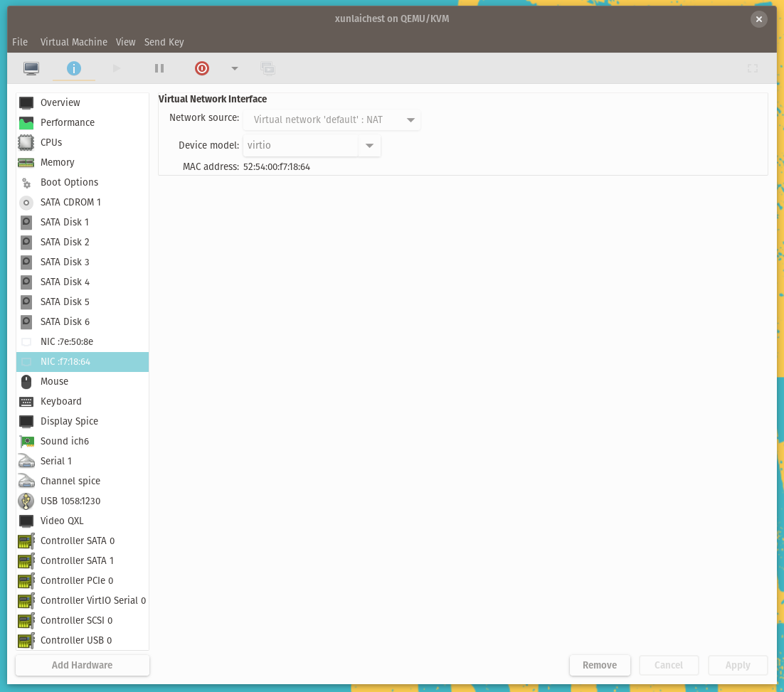Select Overview icon in hardware list
This screenshot has height=692, width=784.
(26, 102)
